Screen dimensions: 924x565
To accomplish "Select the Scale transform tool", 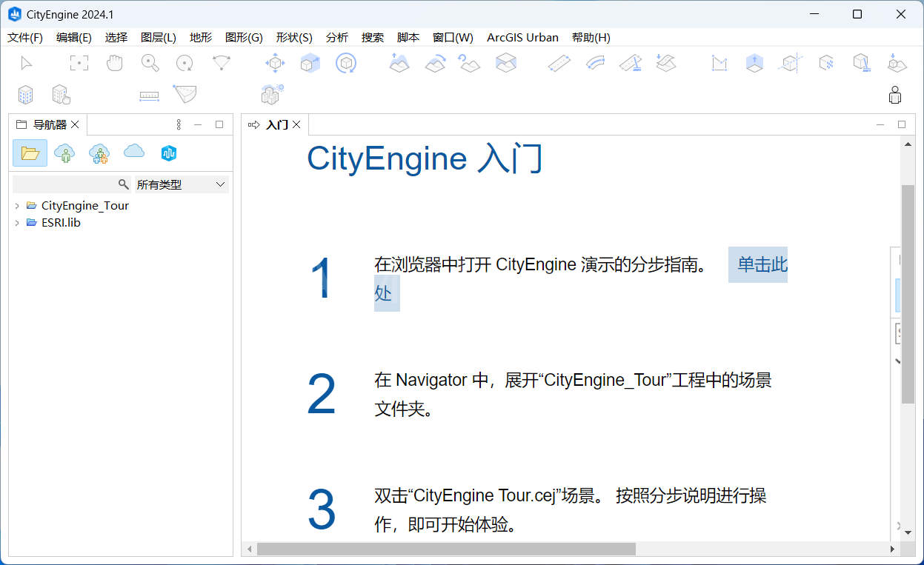I will coord(310,64).
